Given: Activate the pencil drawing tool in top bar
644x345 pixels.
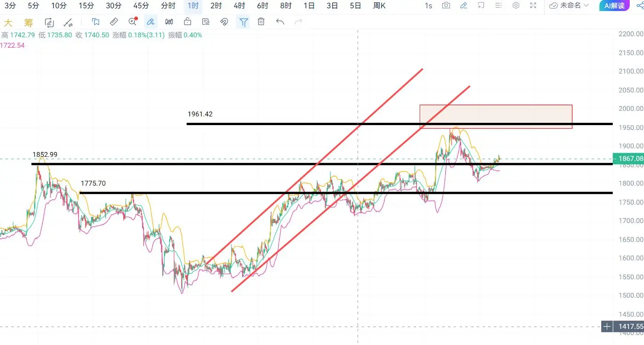Looking at the screenshot, I should [464, 6].
